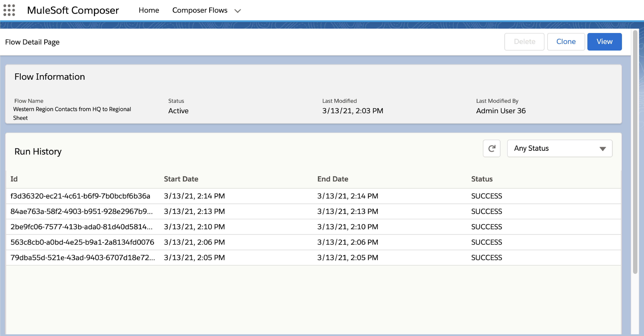
Task: Click the Clone button
Action: coord(566,41)
